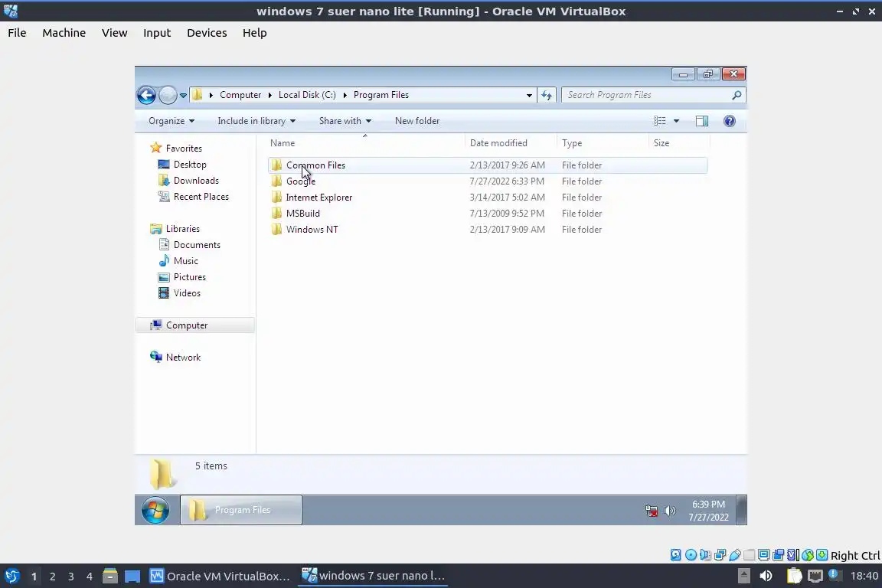
Task: Click Computer in the address breadcrumb
Action: point(240,94)
